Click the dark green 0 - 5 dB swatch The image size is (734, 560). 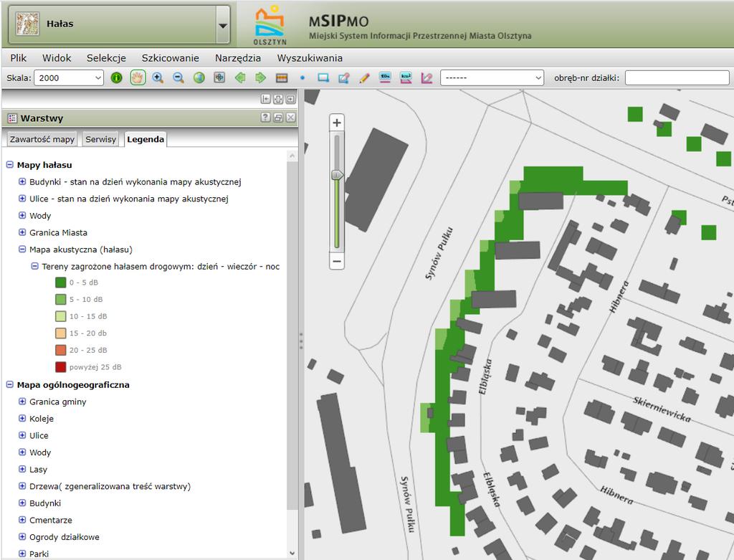point(61,283)
